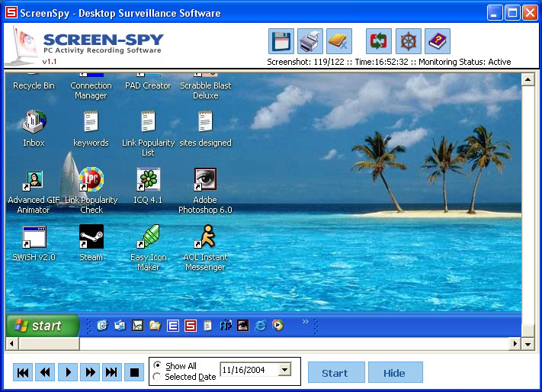This screenshot has width=542, height=392.
Task: Open the date picker dropdown arrow
Action: coord(284,370)
